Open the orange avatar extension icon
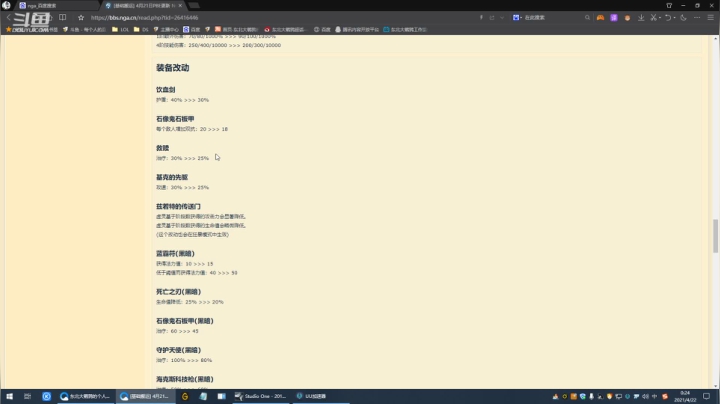The width and height of the screenshot is (720, 404). 627,17
